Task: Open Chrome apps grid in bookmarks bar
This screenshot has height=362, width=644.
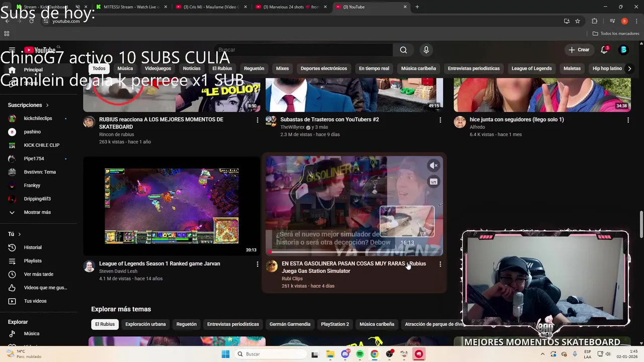Action: click(7, 34)
